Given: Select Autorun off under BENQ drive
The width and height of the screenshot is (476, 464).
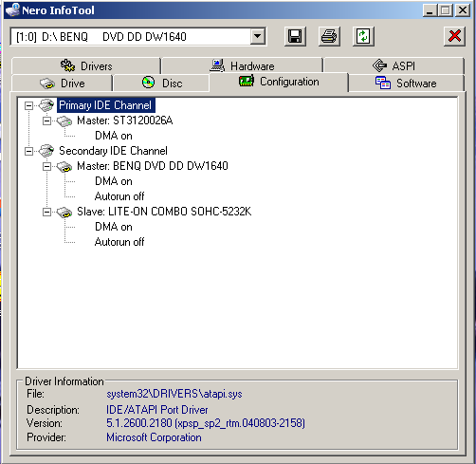Looking at the screenshot, I should [119, 196].
